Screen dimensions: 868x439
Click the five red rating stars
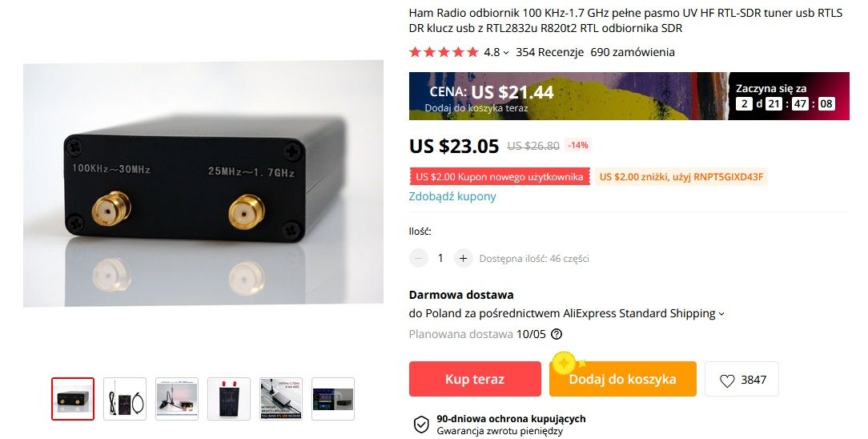444,52
